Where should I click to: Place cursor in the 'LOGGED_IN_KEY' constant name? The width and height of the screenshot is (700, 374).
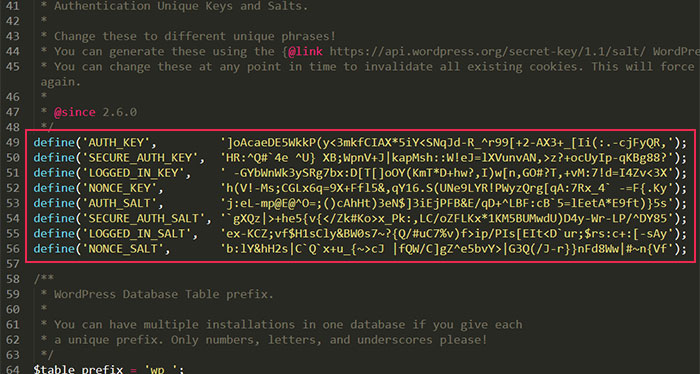tap(133, 173)
